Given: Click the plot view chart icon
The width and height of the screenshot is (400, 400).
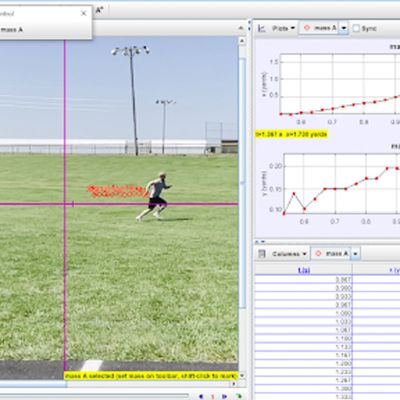Looking at the screenshot, I should tap(262, 29).
